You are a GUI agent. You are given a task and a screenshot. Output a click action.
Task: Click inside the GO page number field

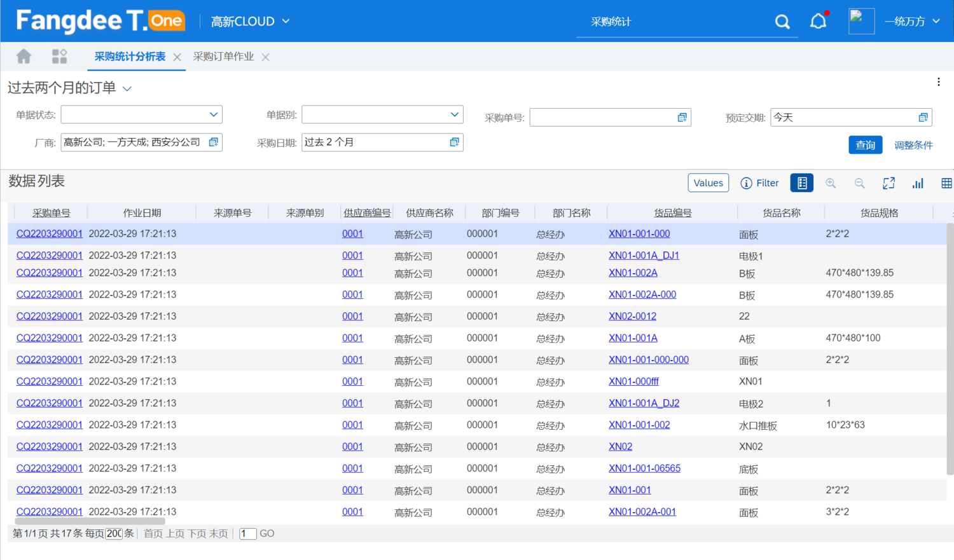click(247, 533)
